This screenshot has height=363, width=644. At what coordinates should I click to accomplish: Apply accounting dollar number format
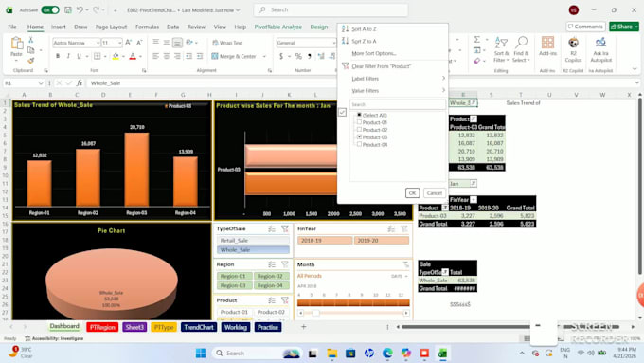[x=281, y=56]
